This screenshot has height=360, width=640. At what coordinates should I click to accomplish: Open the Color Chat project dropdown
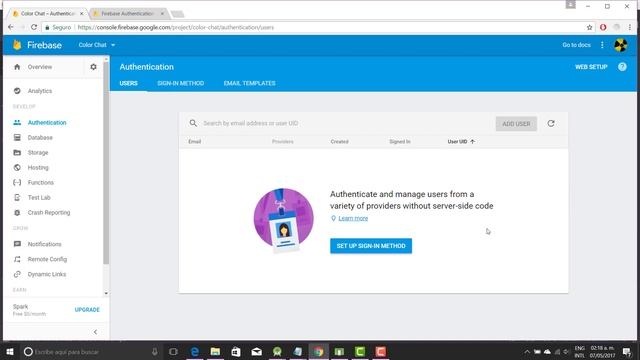point(97,45)
